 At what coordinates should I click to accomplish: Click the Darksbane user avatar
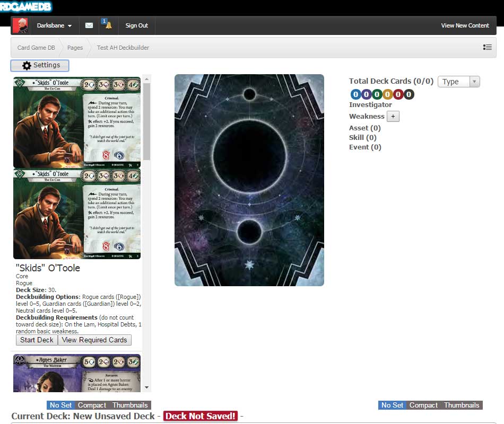(21, 25)
